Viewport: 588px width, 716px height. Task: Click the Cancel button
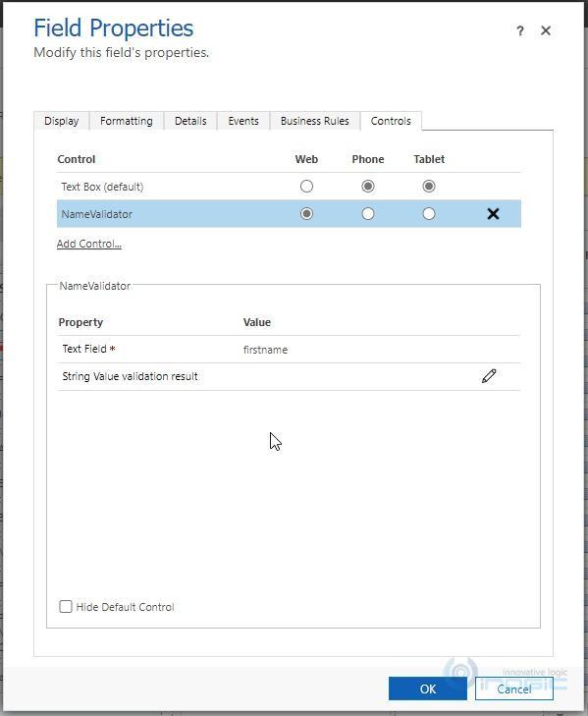pos(514,688)
